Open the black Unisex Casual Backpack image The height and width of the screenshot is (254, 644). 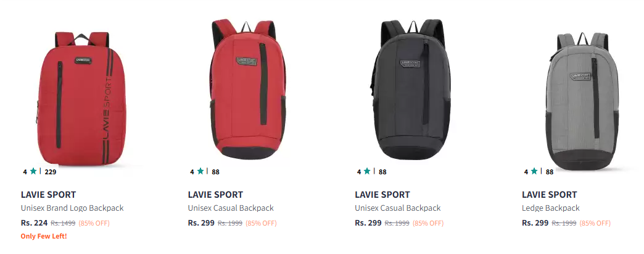point(411,90)
